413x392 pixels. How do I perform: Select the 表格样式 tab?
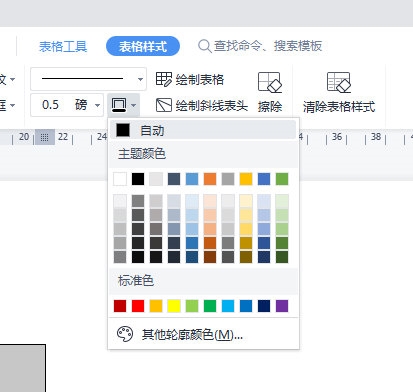143,46
